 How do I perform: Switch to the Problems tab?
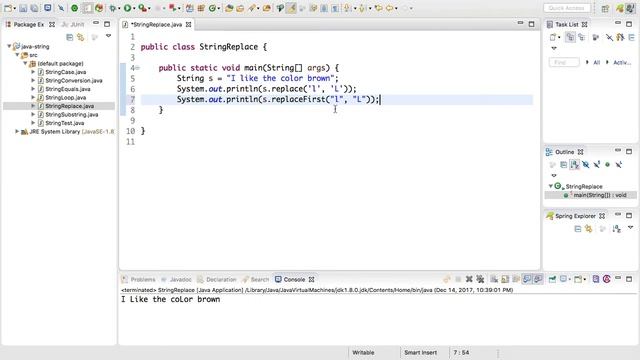139,280
